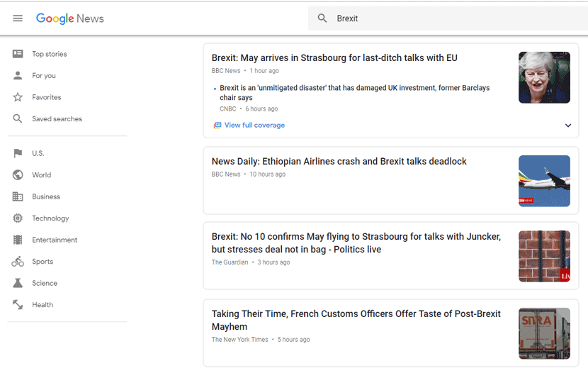This screenshot has height=378, width=588.
Task: Click the World globe icon
Action: coord(18,175)
